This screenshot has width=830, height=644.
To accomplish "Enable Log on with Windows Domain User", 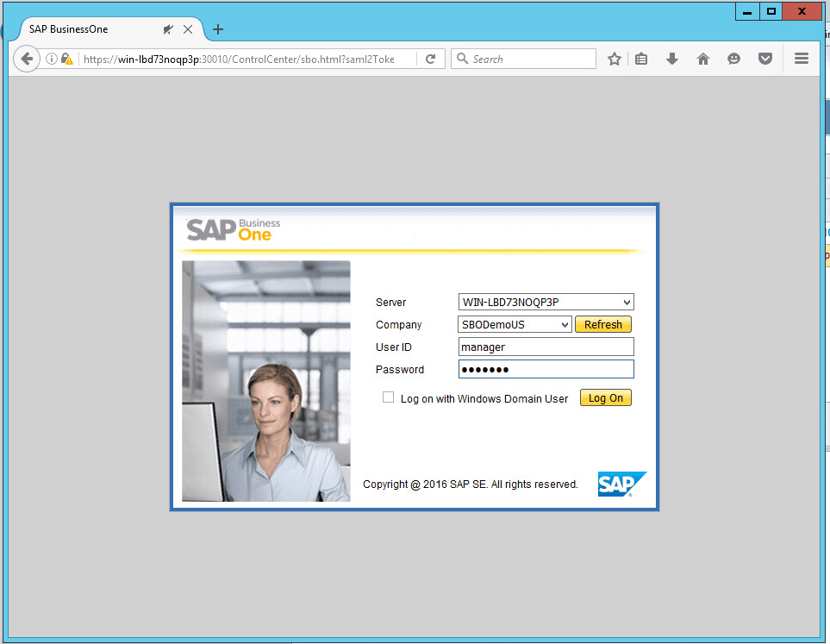I will (x=388, y=397).
